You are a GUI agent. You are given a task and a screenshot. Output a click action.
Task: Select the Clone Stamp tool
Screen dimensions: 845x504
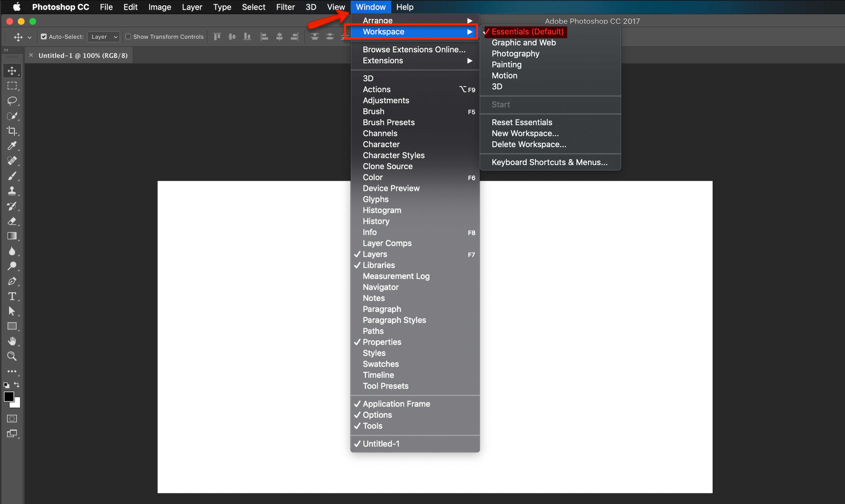point(12,191)
